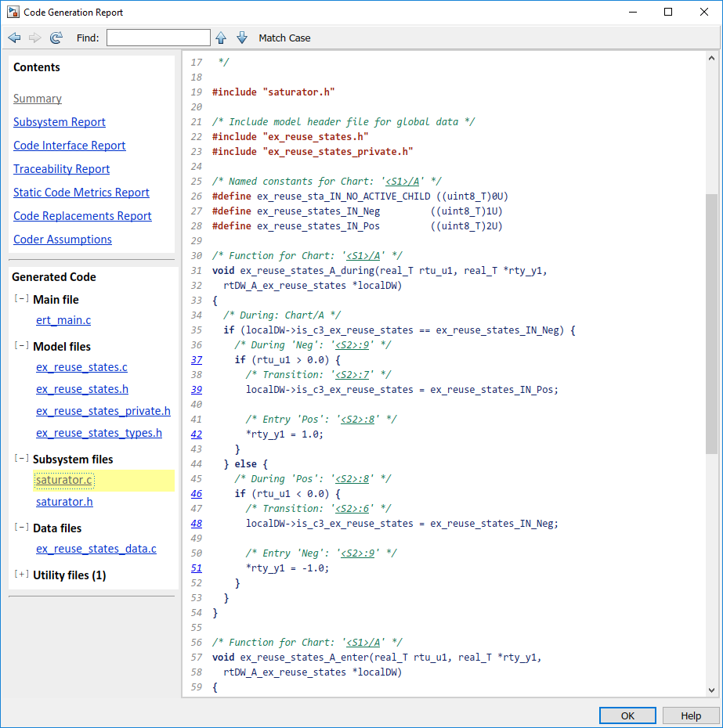Navigate back in the report history
Screen dimensions: 723x728
point(14,38)
